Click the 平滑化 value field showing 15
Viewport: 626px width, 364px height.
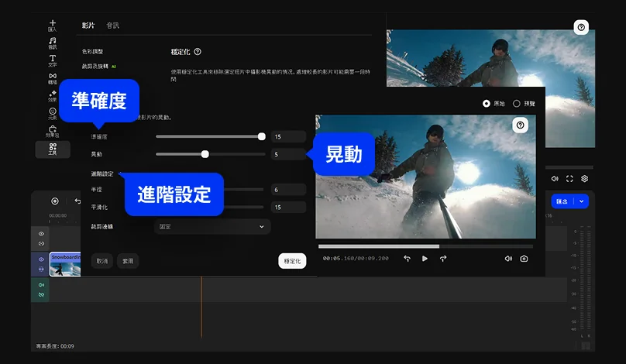click(288, 207)
